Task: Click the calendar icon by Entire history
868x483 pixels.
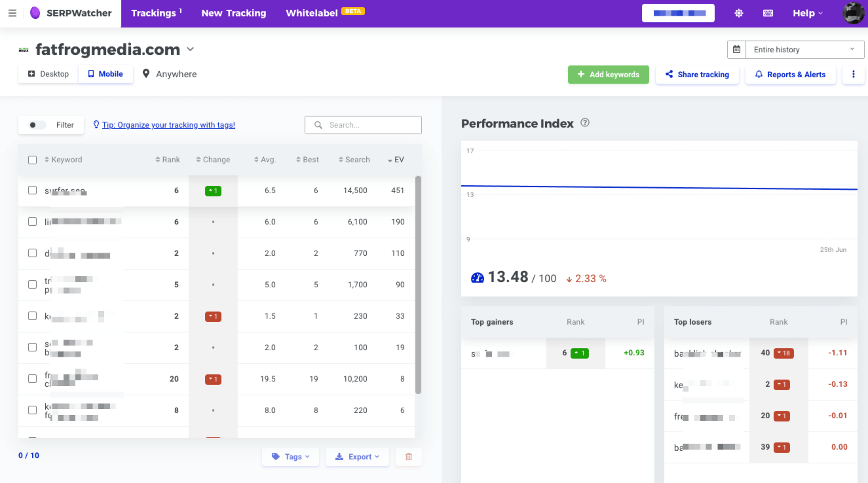Action: (737, 50)
